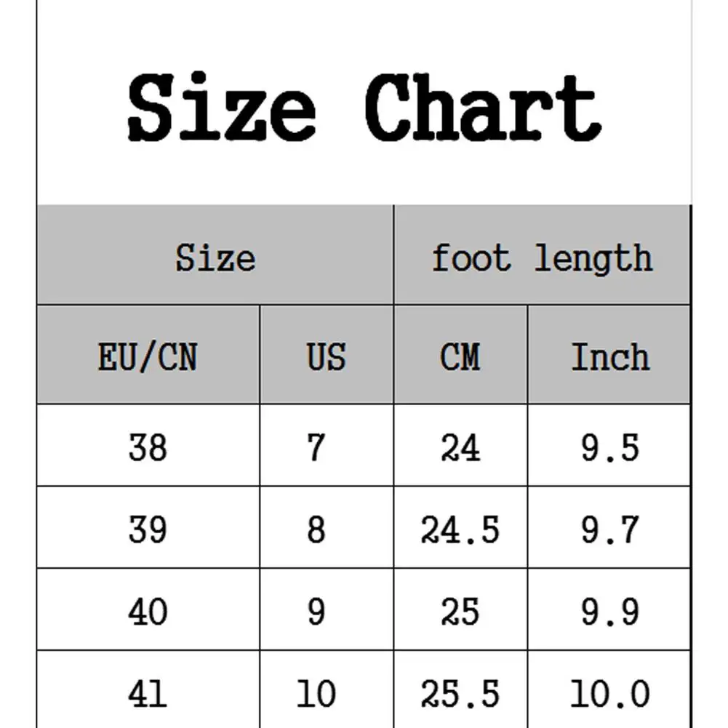This screenshot has height=728, width=728.
Task: Click the 24.5 CM cell
Action: (460, 529)
